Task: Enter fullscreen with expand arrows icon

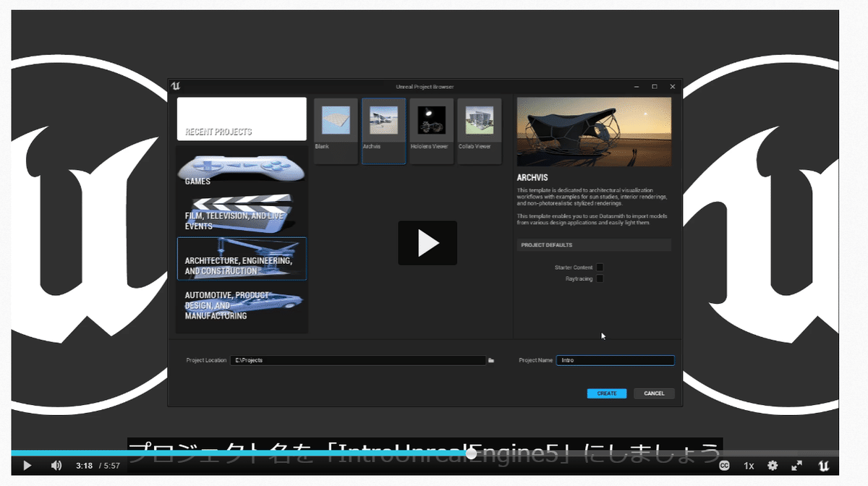Action: click(x=796, y=466)
